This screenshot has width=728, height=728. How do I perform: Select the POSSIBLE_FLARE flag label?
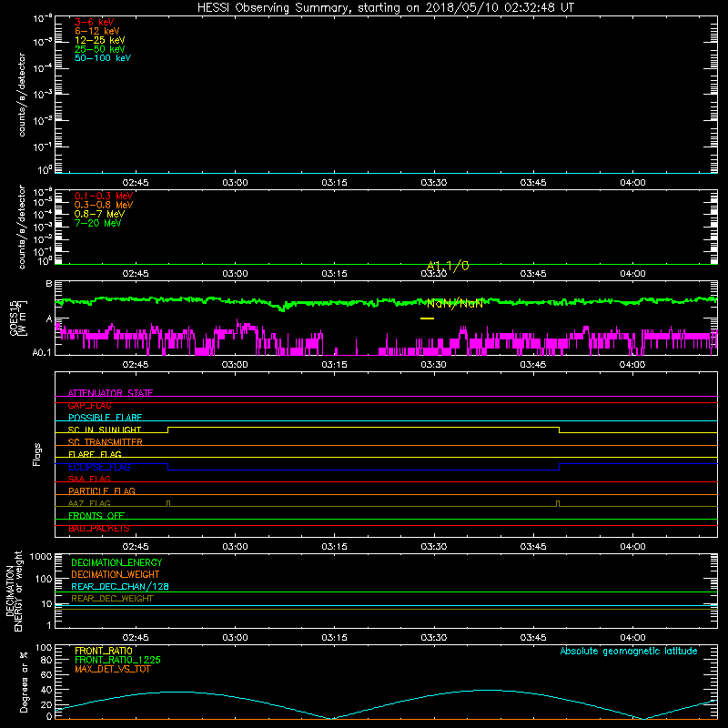click(x=105, y=418)
